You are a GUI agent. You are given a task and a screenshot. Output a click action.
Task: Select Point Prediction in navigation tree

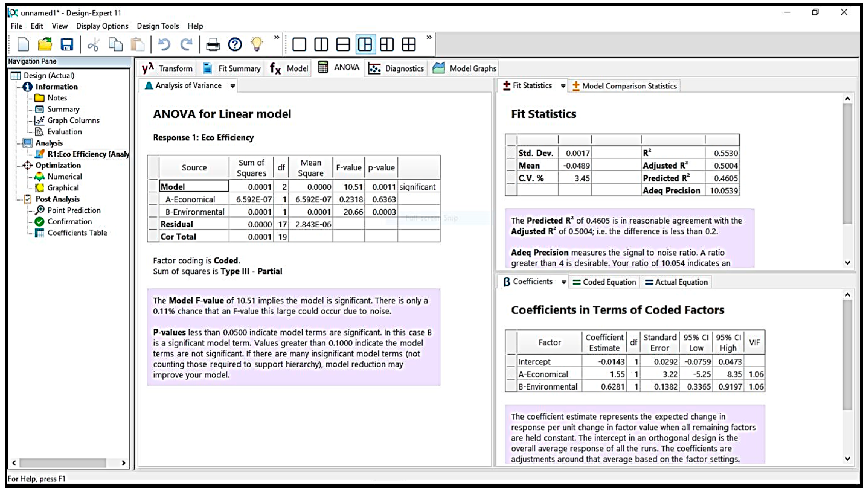point(74,210)
